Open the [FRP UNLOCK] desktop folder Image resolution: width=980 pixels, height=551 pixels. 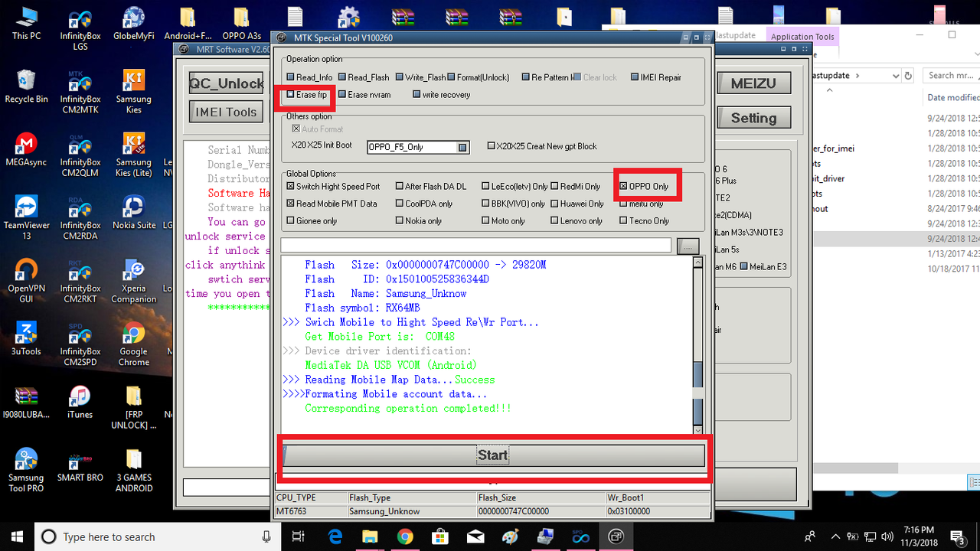[133, 407]
